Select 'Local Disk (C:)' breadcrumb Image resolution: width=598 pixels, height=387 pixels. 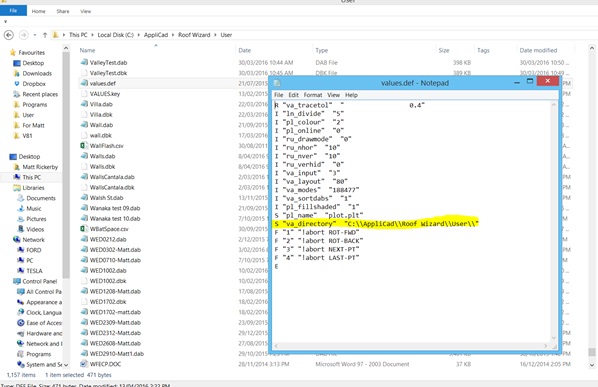pyautogui.click(x=116, y=35)
